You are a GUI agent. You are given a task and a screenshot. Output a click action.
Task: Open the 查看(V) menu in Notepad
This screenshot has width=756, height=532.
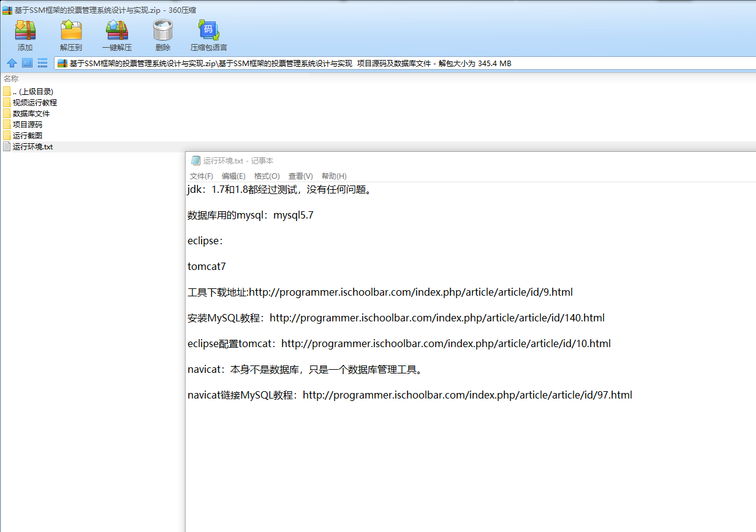[x=301, y=176]
